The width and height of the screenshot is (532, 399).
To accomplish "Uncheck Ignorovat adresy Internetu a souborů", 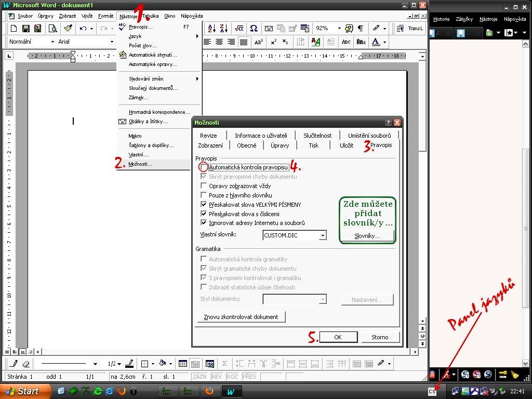I will point(204,222).
